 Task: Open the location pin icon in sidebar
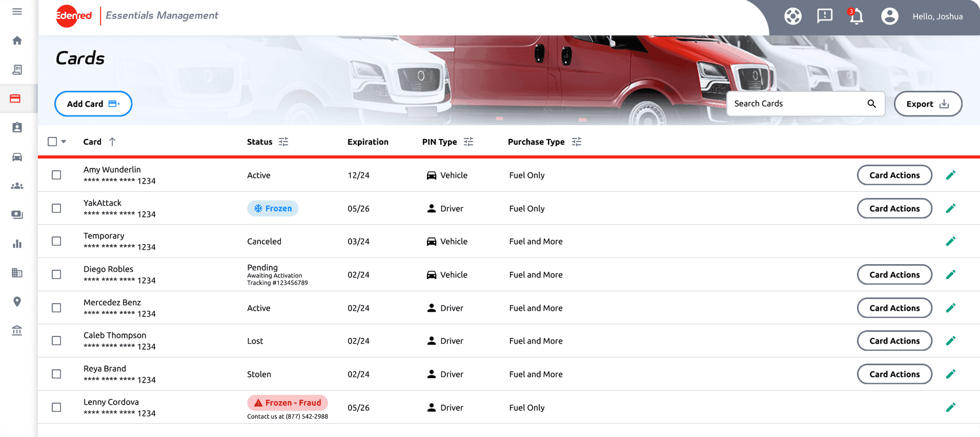(17, 302)
